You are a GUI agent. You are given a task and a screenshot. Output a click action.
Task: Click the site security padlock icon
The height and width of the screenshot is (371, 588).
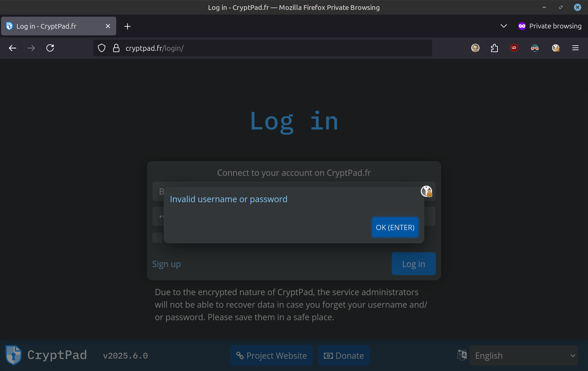pos(116,48)
